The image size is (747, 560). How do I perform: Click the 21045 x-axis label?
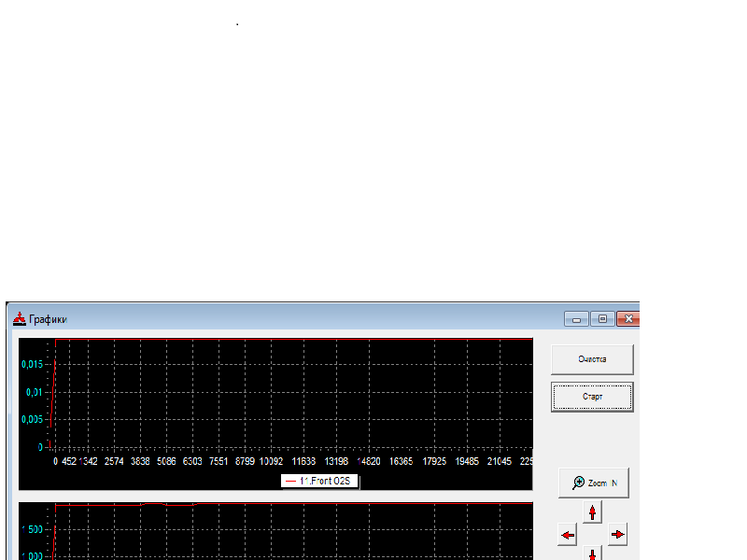tap(500, 461)
